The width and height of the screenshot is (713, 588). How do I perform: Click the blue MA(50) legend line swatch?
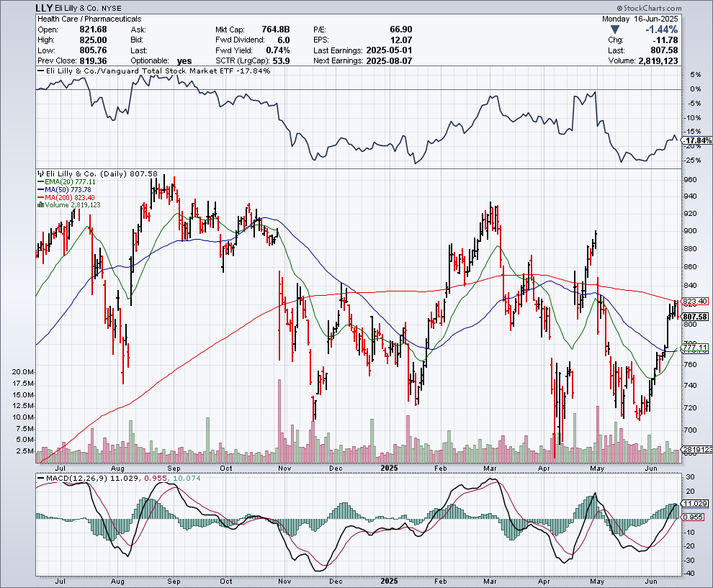(x=40, y=189)
